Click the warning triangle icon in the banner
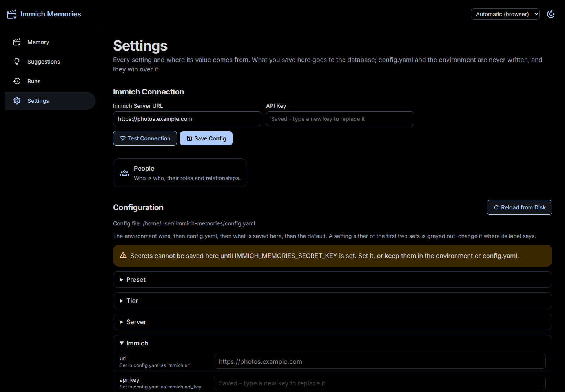The height and width of the screenshot is (392, 565). (123, 255)
